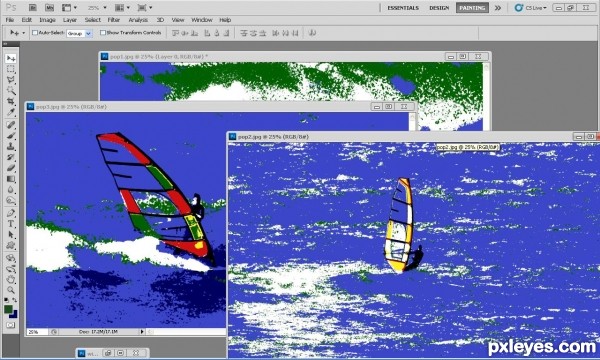Open the Image menu
This screenshot has width=600, height=360.
pos(47,20)
